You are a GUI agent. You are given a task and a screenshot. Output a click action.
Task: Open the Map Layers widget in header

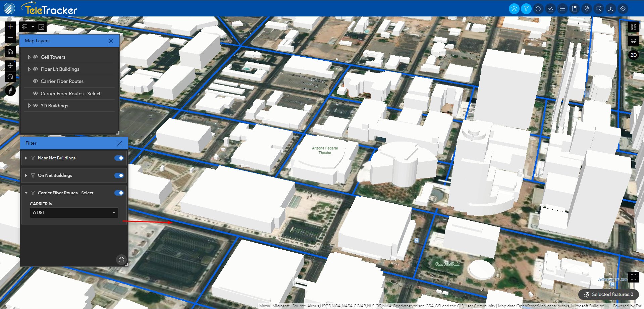[514, 9]
